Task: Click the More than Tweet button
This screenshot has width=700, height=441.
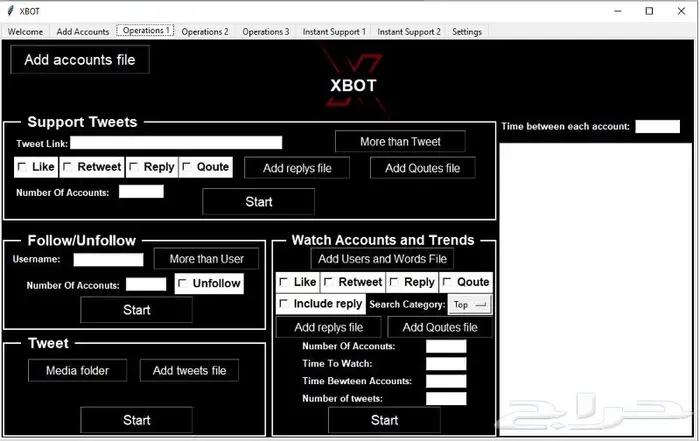Action: (x=400, y=141)
